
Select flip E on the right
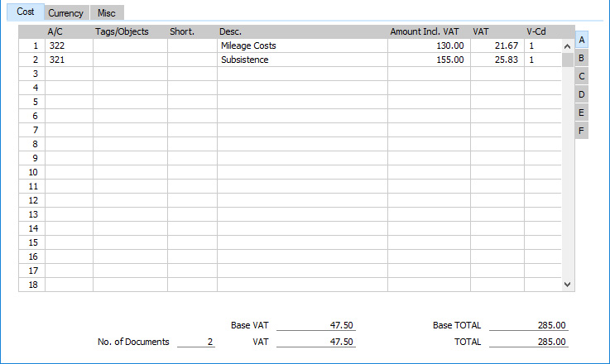tap(582, 113)
